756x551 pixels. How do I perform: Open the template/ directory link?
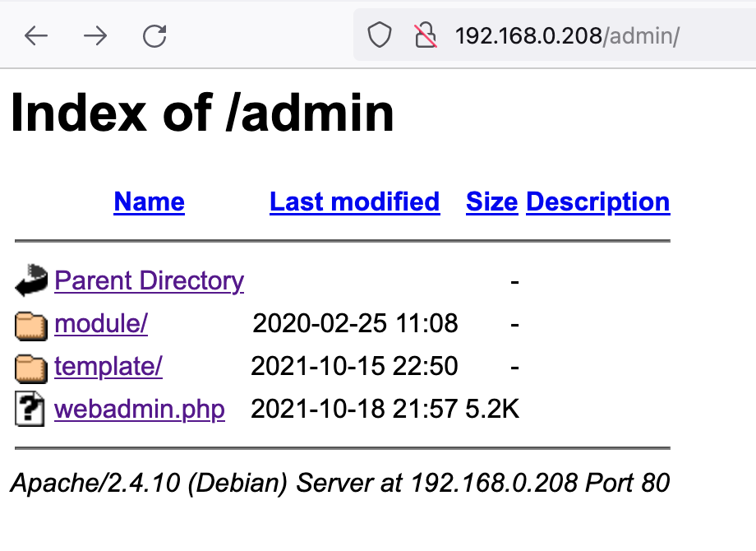pos(108,367)
